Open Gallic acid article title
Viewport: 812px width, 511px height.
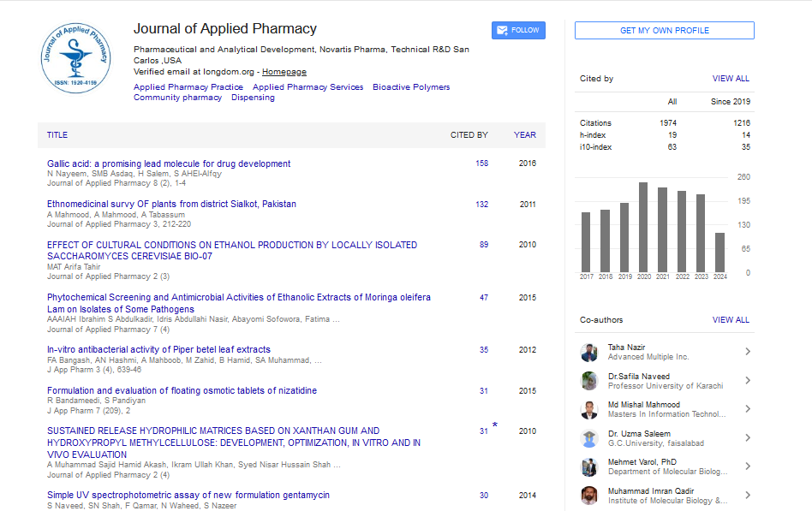point(169,163)
